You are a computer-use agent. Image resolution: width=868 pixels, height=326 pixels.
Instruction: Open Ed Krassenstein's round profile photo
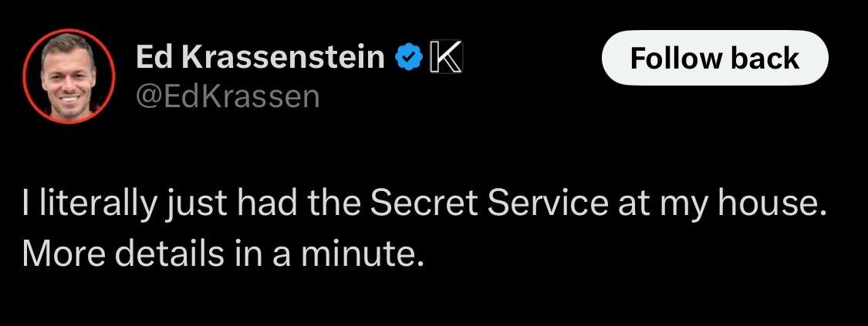69,76
